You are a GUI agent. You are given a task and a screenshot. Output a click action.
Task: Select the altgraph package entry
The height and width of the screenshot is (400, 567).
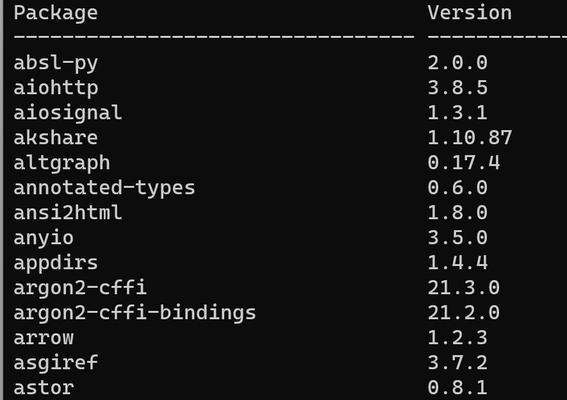[x=62, y=163]
